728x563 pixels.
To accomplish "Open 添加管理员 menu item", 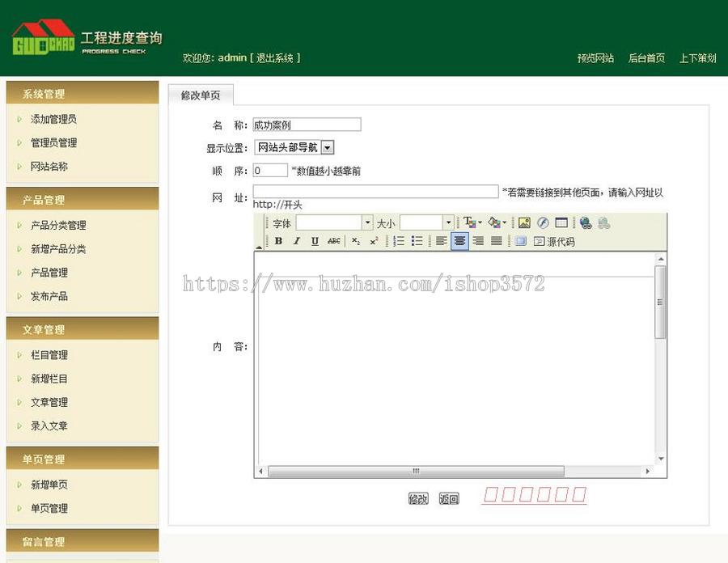I will (54, 119).
